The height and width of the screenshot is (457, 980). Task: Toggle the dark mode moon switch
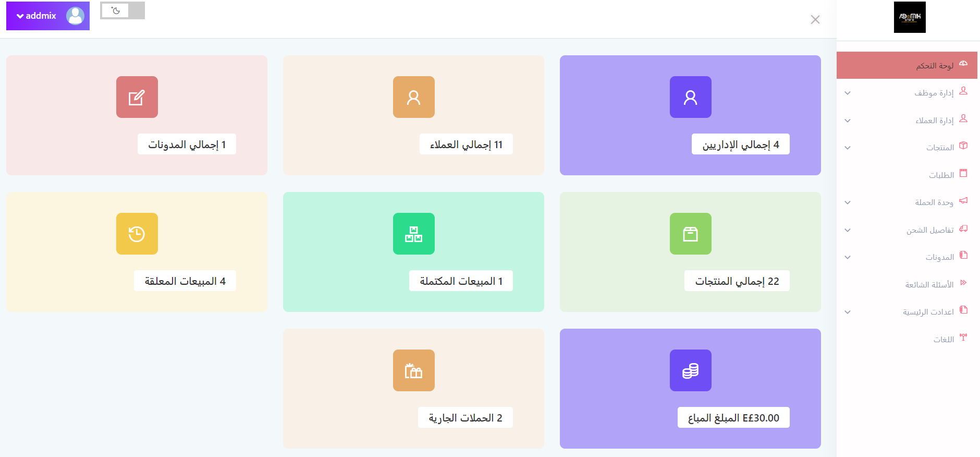pos(123,10)
